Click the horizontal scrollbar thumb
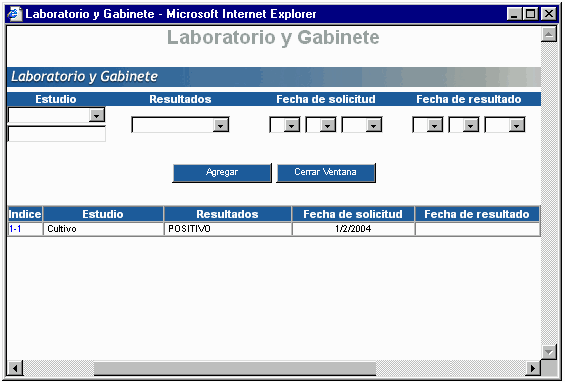 point(235,368)
